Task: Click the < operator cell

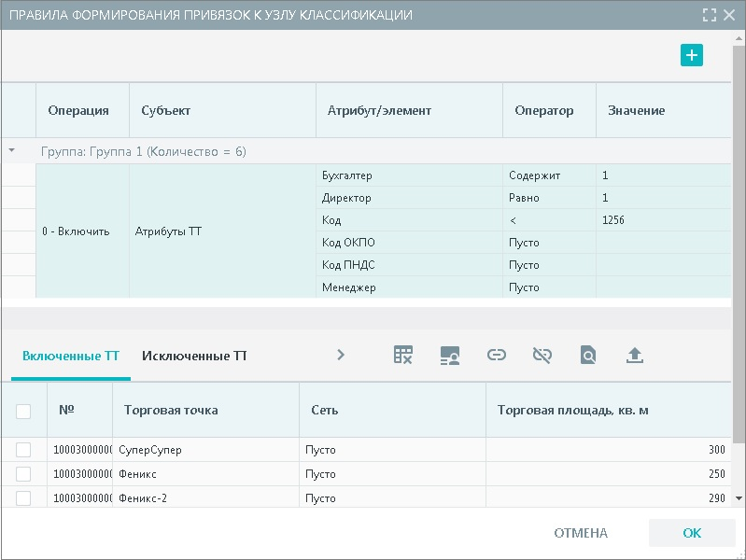Action: pyautogui.click(x=549, y=220)
